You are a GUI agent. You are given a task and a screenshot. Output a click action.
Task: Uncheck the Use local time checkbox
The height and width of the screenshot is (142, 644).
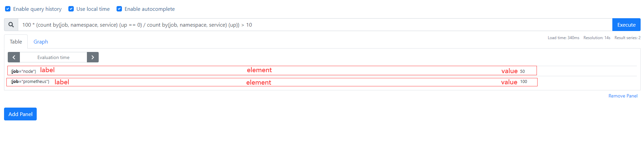71,9
